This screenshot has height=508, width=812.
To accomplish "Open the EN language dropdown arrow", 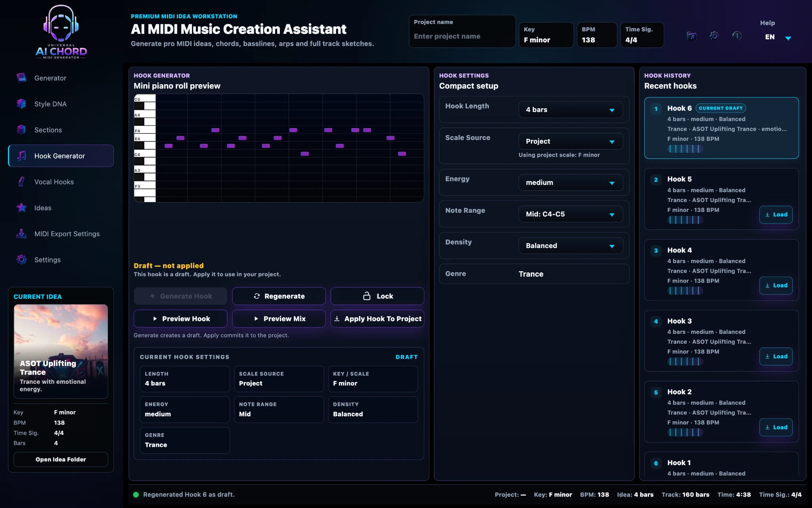I will 788,38.
